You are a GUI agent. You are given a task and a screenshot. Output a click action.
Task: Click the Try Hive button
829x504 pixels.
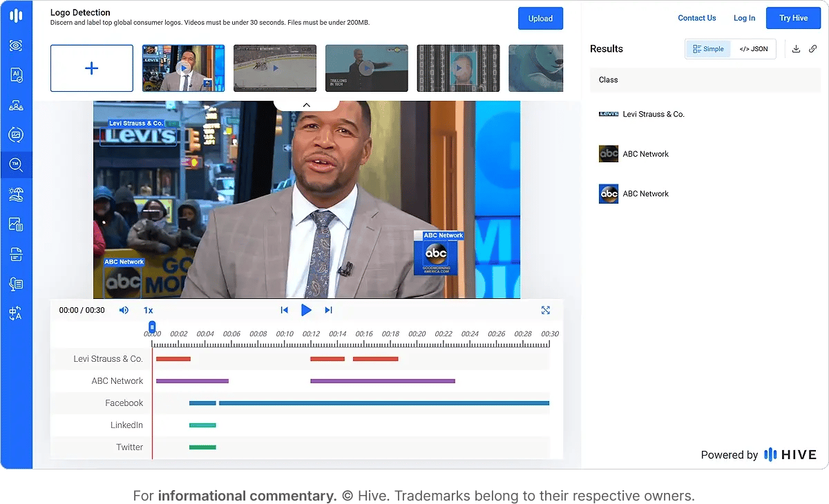[x=793, y=18]
